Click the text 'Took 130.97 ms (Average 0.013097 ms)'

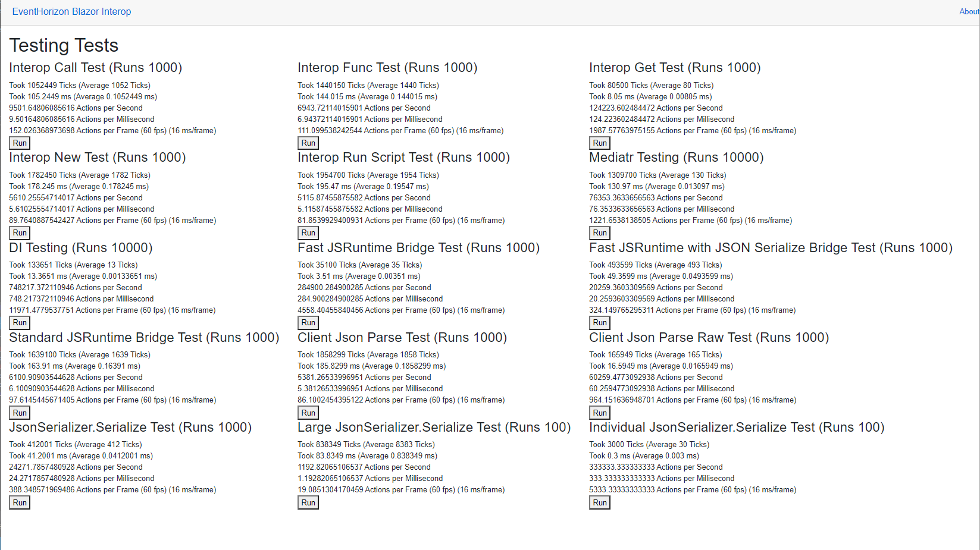657,187
